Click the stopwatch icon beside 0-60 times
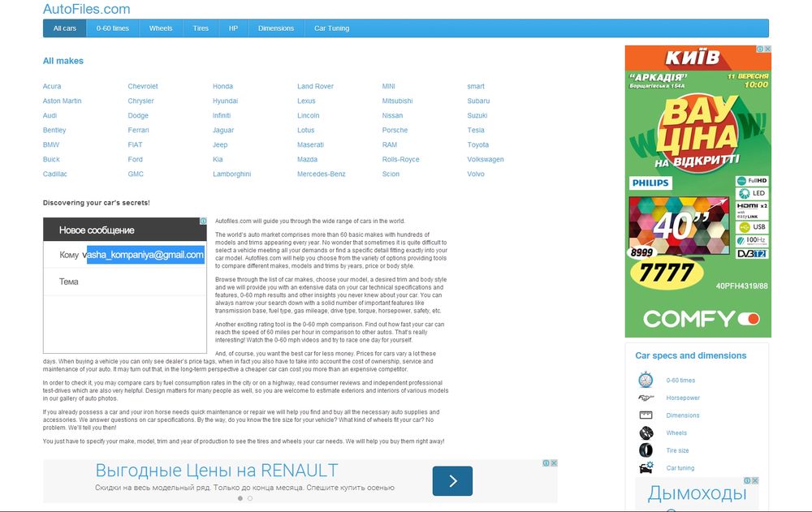 coord(646,380)
